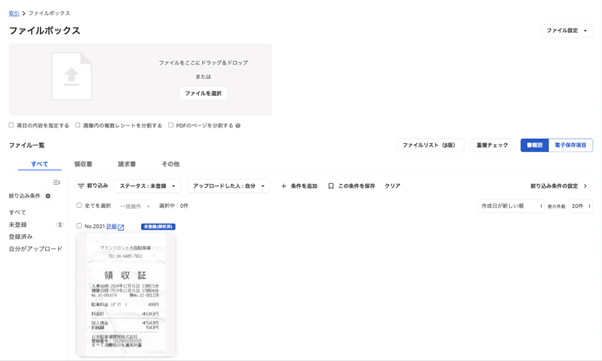Select the 書類別 view toggle
Image resolution: width=602 pixels, height=361 pixels.
coord(535,145)
